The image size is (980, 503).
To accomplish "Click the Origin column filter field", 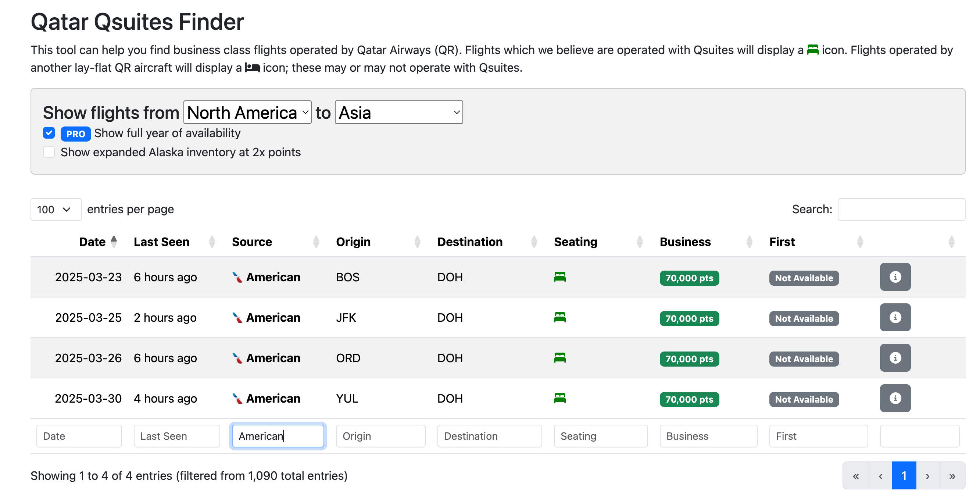I will tap(380, 436).
